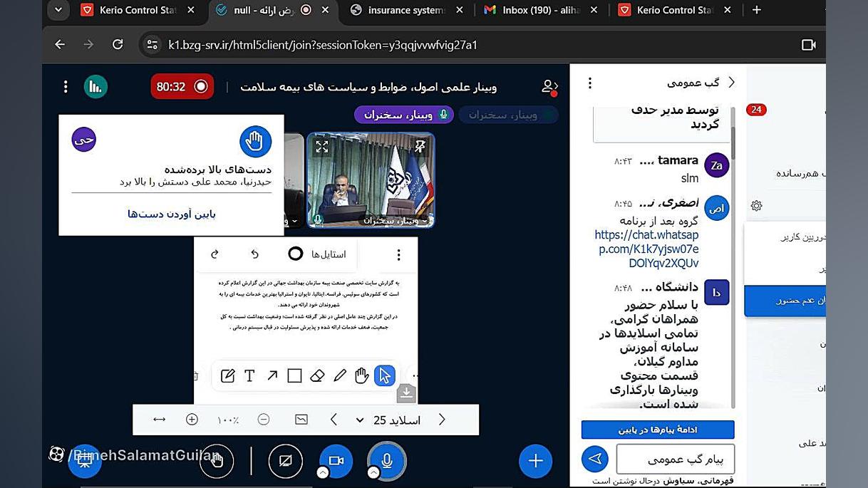Screen dimensions: 868x488
Task: Select the whiteboard hand pan tool
Action: [x=362, y=375]
